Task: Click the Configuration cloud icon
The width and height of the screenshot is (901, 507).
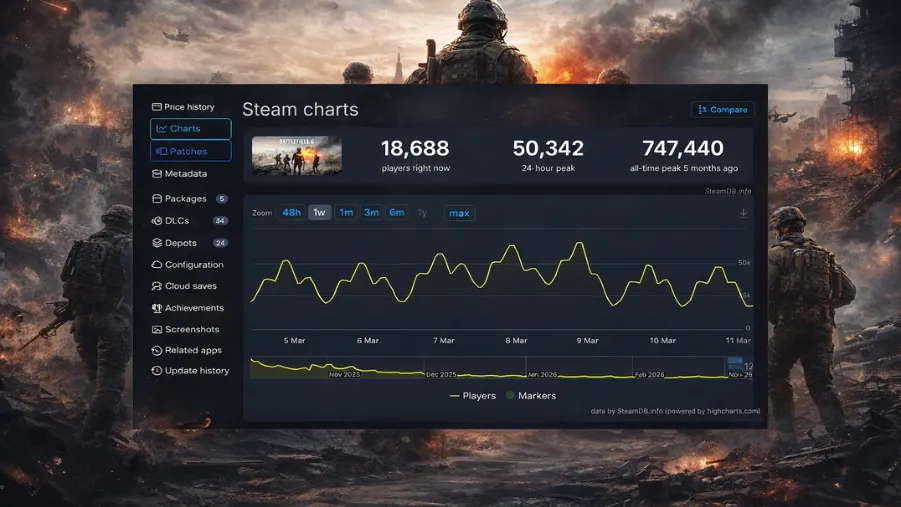Action: [157, 265]
